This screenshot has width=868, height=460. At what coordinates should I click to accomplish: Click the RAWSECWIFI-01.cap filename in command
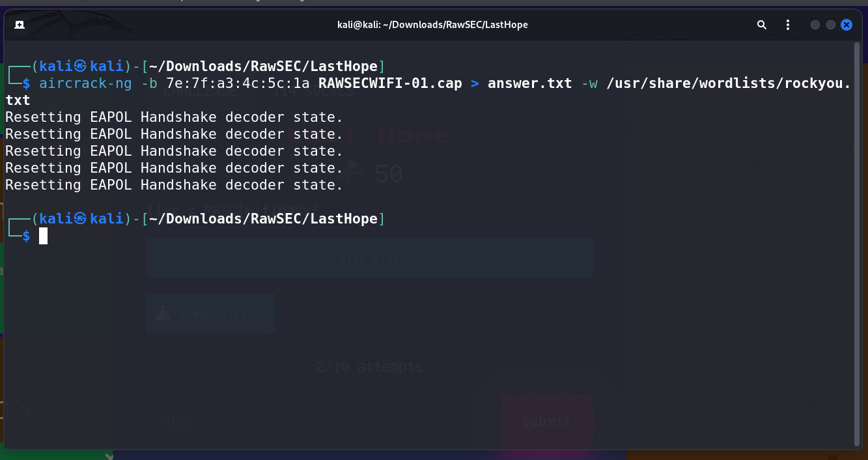[389, 83]
